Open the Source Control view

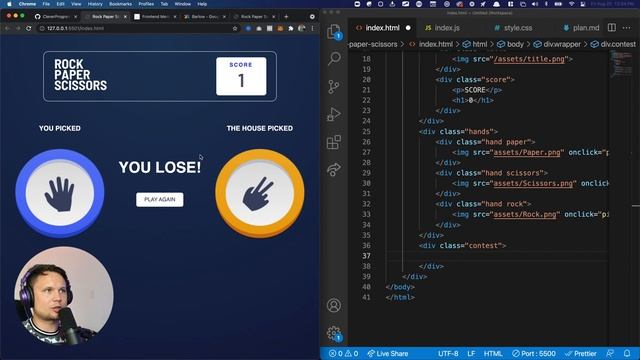click(x=334, y=87)
